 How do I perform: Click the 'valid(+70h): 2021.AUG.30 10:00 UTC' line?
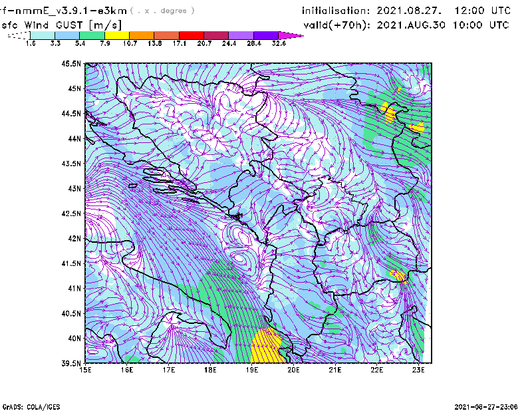pos(406,25)
